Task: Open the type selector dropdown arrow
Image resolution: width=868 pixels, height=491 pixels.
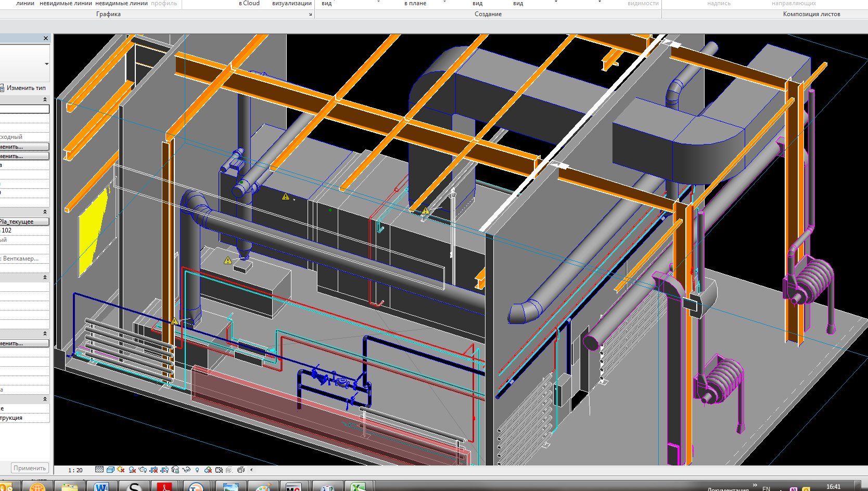Action: tap(46, 64)
